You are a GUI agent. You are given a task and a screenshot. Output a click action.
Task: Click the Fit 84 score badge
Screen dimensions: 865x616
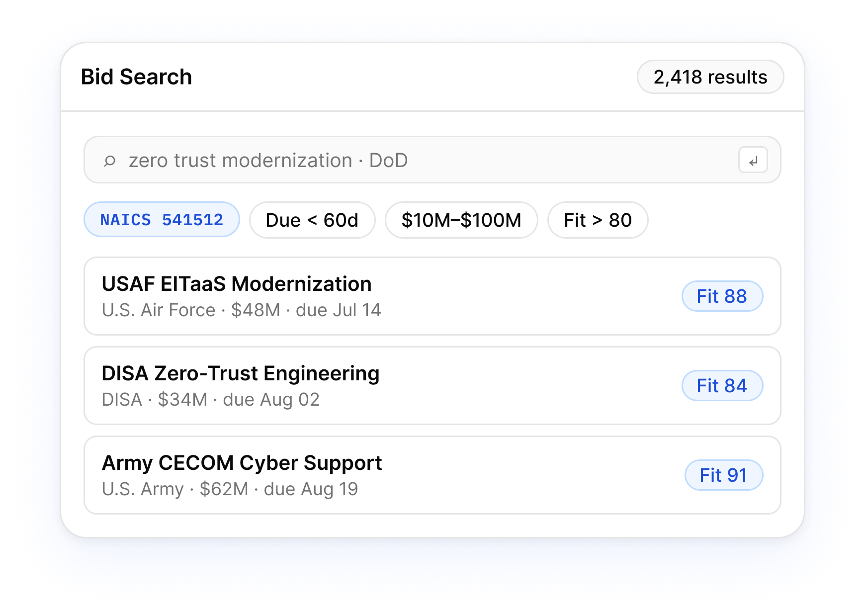pyautogui.click(x=722, y=386)
